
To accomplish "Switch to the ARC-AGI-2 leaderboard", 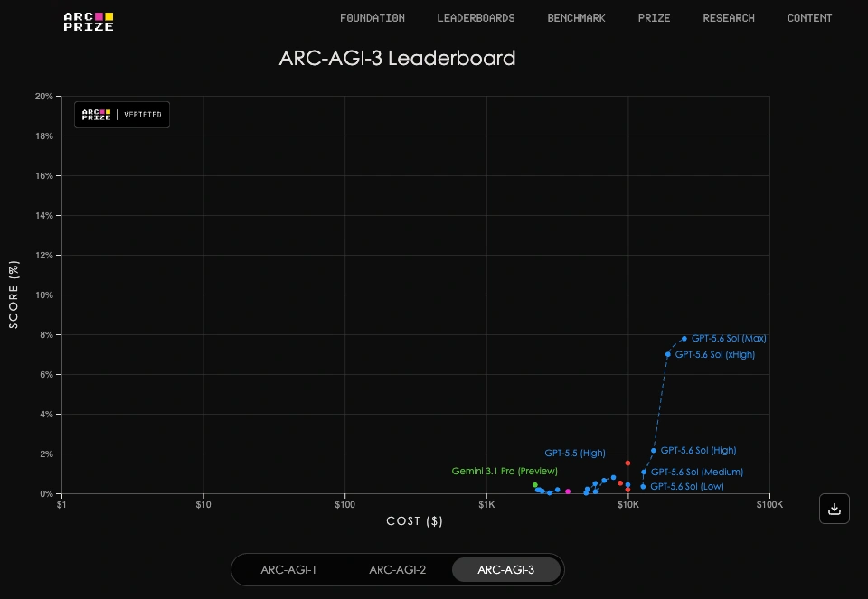I will [x=398, y=570].
